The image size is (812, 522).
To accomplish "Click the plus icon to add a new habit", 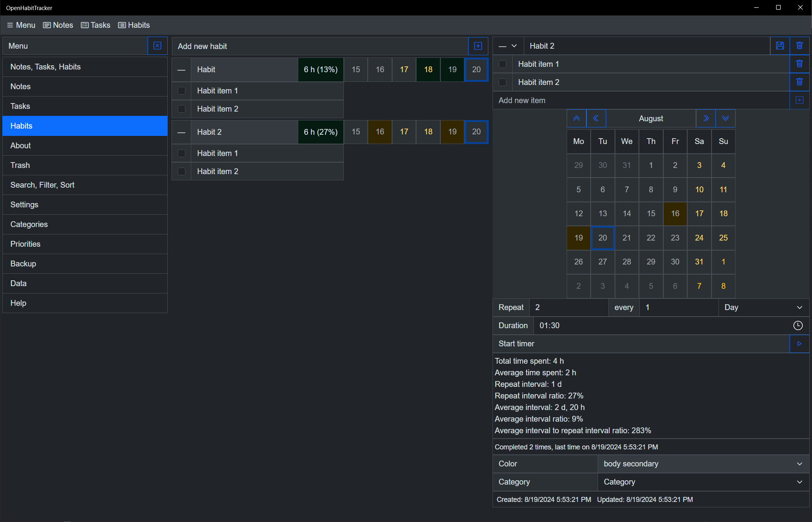I will point(478,46).
